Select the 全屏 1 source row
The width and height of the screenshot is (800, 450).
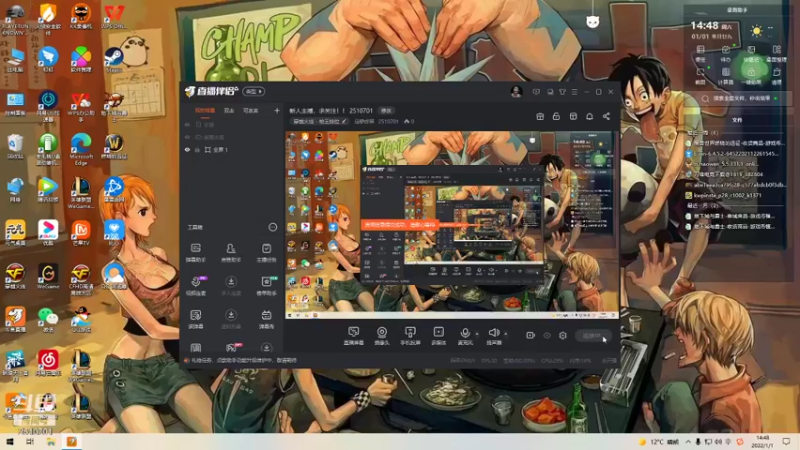(x=232, y=149)
